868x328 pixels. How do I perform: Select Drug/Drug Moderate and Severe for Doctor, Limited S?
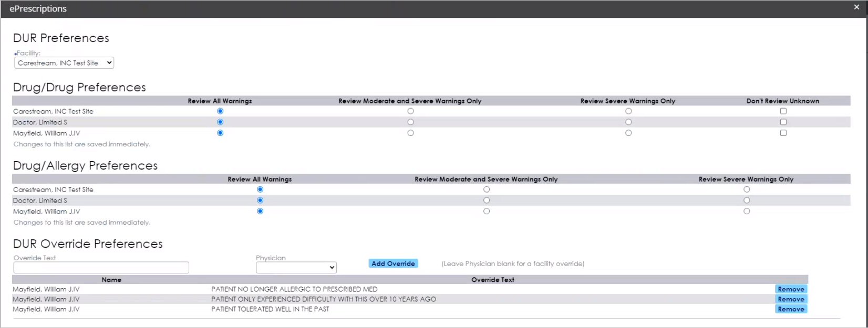coord(410,122)
